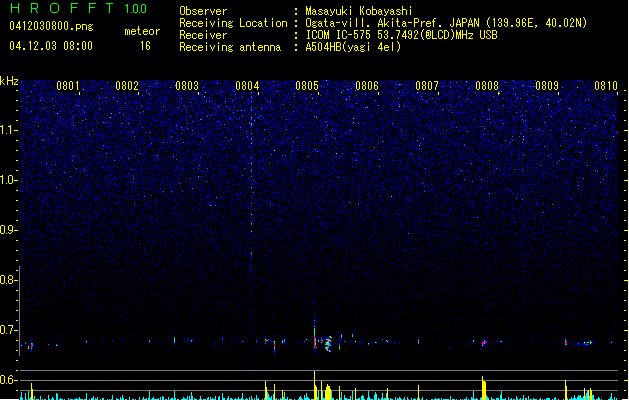
Task: Click the 0805 time marker
Action: pyautogui.click(x=307, y=86)
